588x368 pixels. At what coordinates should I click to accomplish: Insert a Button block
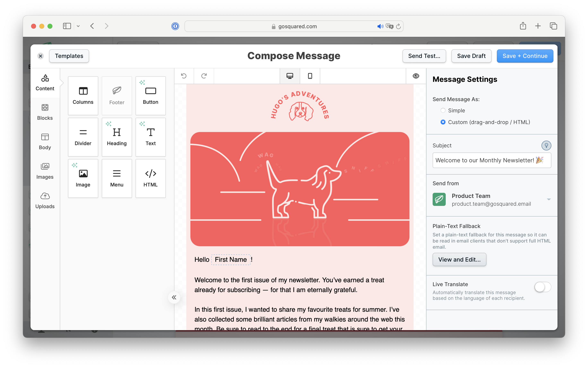pos(150,96)
